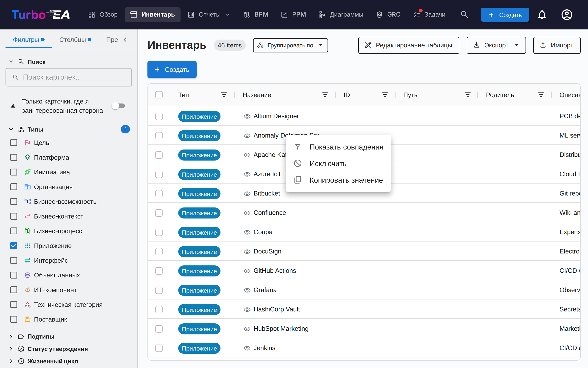Click the eye icon next to Bitbucket
The image size is (588, 368).
coord(247,194)
